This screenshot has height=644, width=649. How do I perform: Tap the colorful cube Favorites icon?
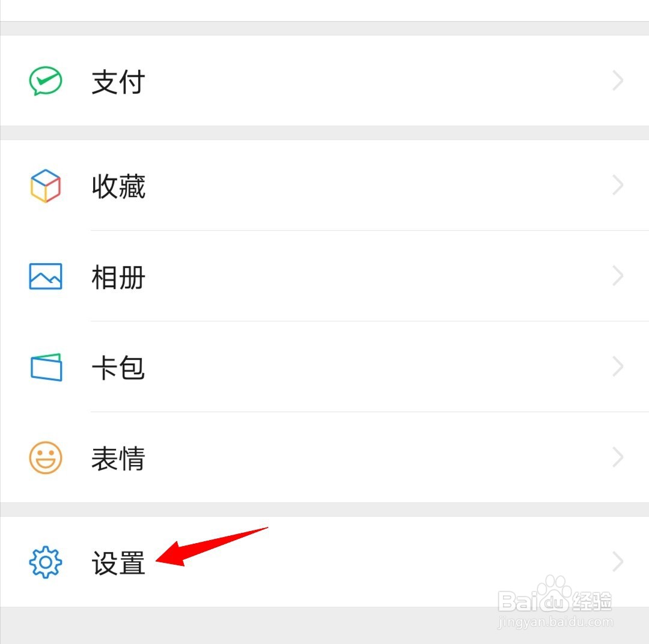tap(46, 186)
